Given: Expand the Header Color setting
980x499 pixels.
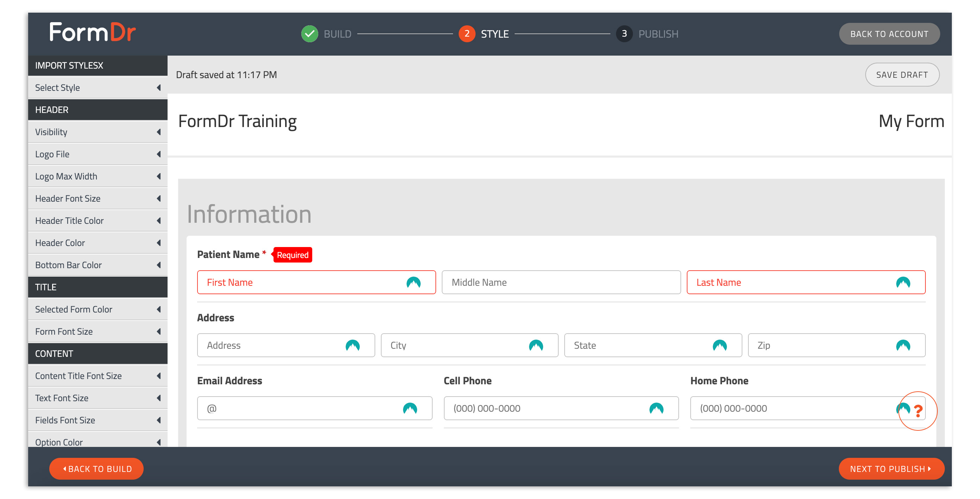Looking at the screenshot, I should coord(98,243).
